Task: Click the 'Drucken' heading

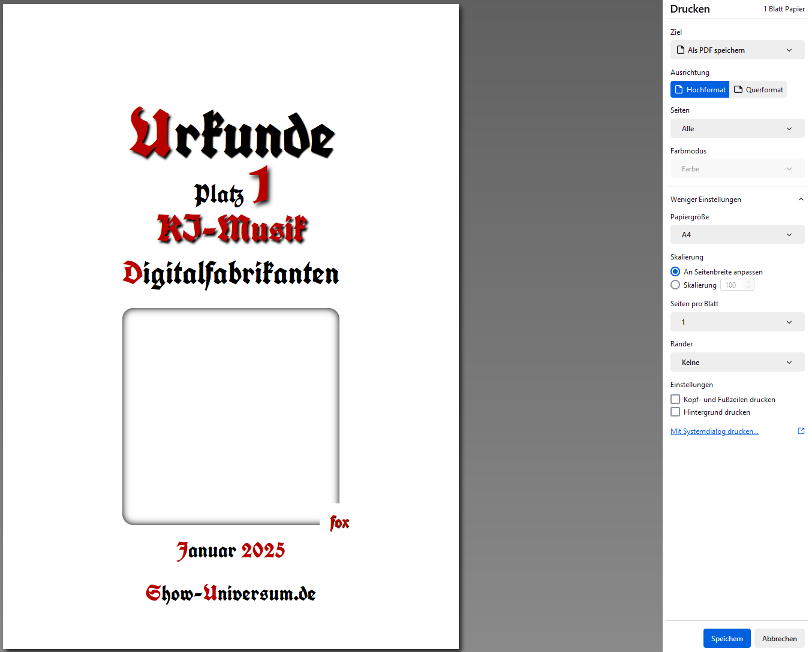Action: [x=690, y=9]
